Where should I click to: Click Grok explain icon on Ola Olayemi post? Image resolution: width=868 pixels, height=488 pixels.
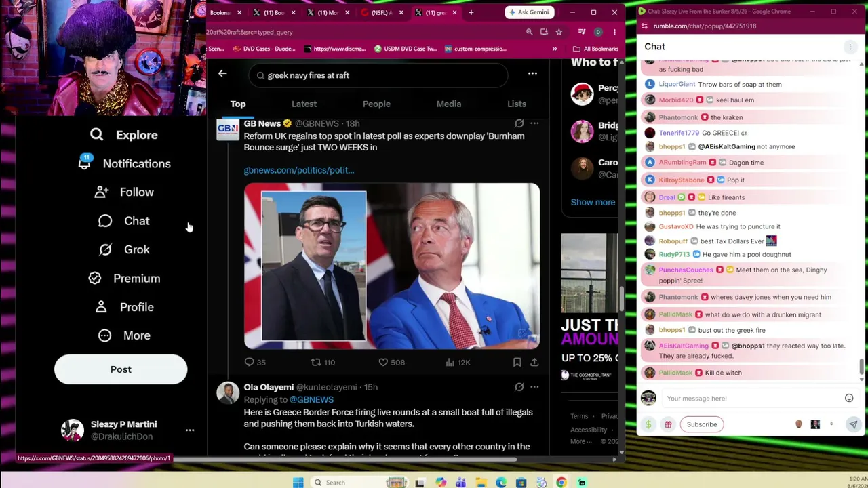[519, 387]
